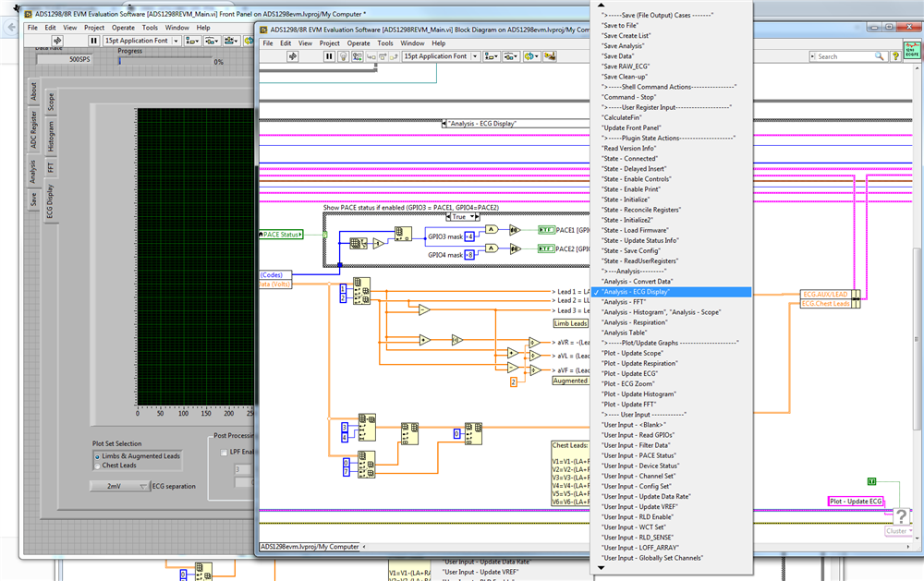Switch to the ADC Register tab
924x581 pixels.
pyautogui.click(x=33, y=128)
